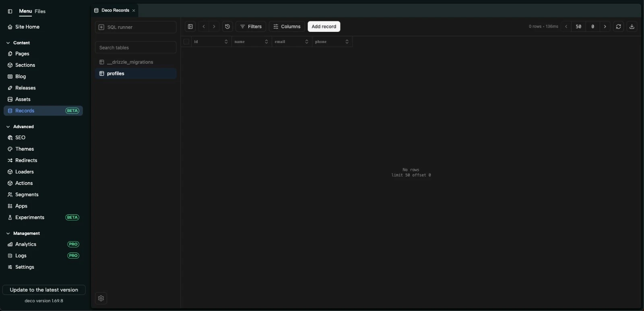Open Filters
Viewport: 644px width, 311px height.
point(251,27)
